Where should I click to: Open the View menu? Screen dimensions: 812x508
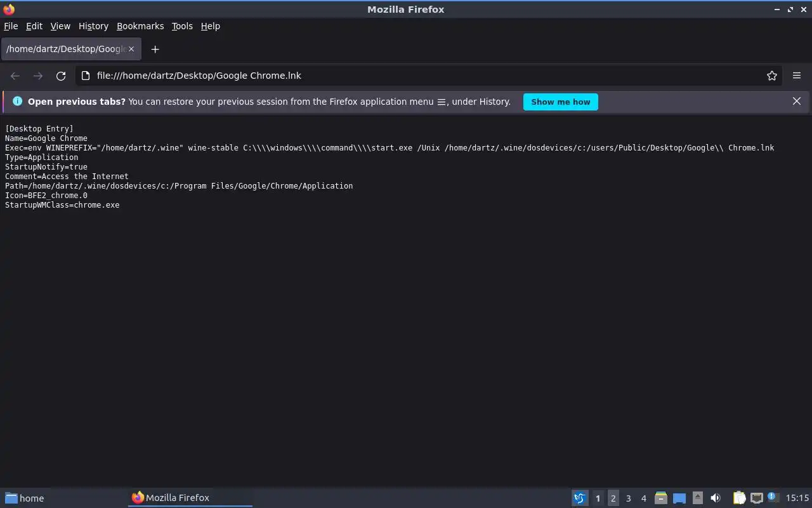[60, 26]
